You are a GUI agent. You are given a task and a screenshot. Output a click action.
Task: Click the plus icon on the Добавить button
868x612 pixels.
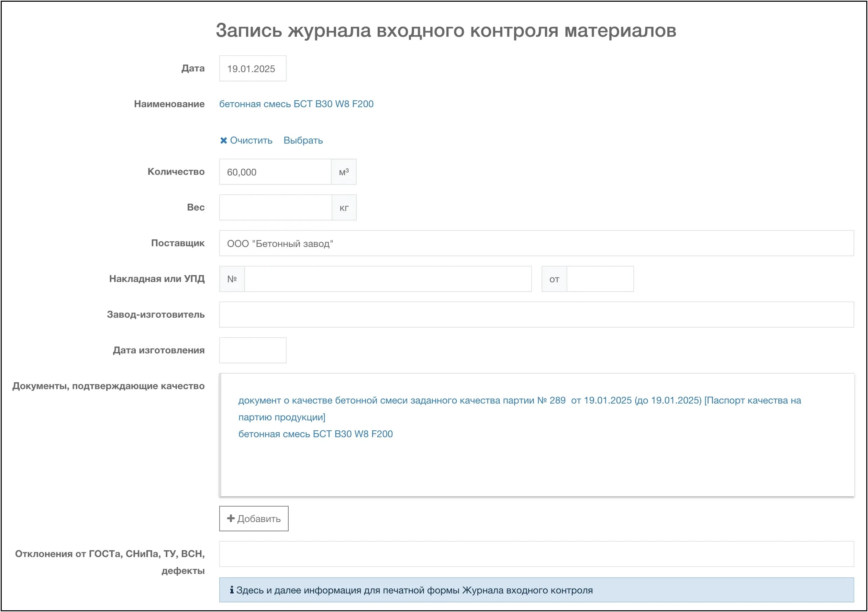click(230, 519)
